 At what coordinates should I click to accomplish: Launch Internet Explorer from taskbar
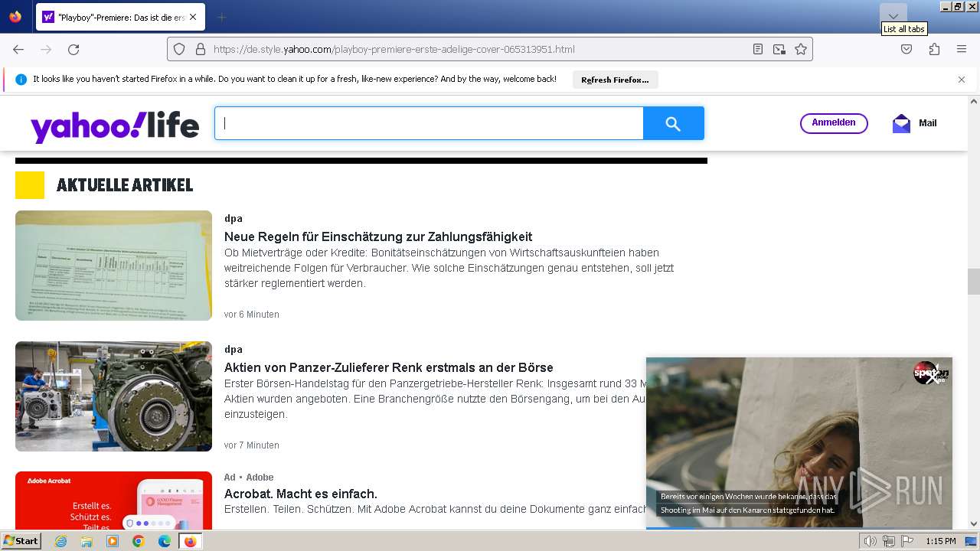[x=60, y=541]
